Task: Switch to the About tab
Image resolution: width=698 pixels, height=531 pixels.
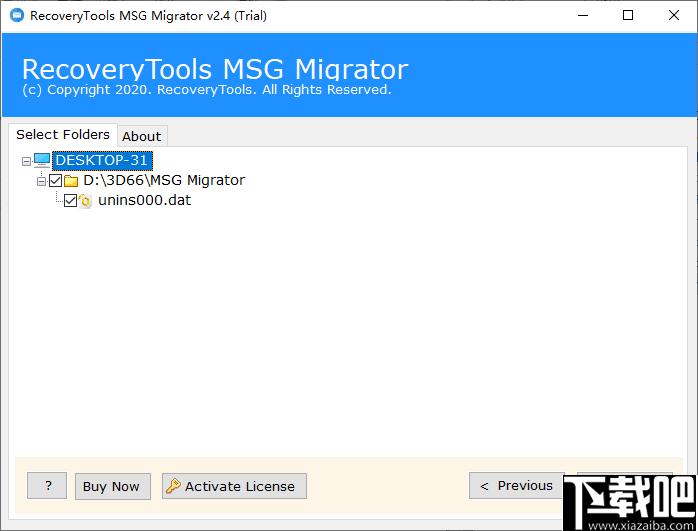Action: pyautogui.click(x=141, y=136)
